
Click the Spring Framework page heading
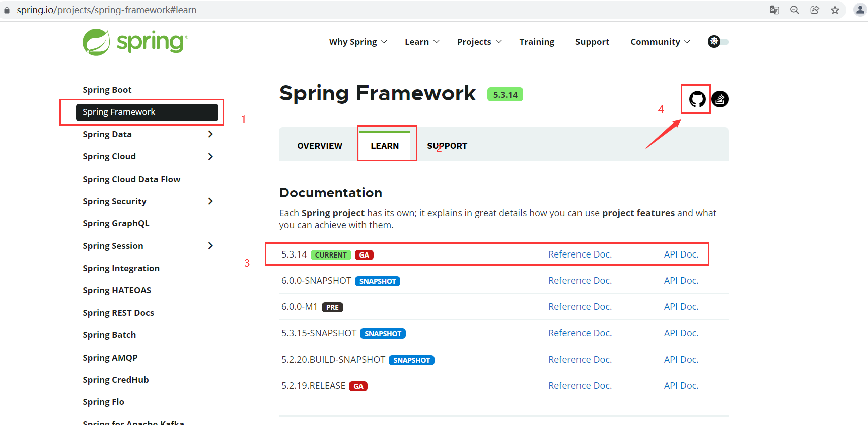pyautogui.click(x=378, y=94)
